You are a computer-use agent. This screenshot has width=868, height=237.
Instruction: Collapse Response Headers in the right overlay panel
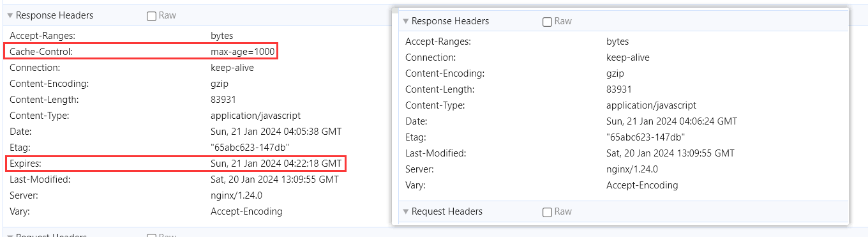point(406,21)
